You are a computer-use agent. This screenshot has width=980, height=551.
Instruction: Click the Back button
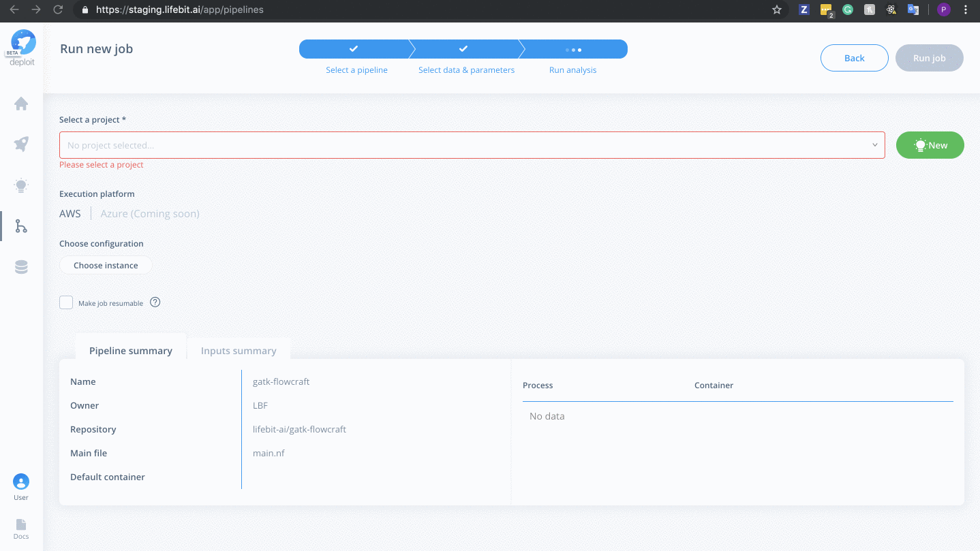pyautogui.click(x=855, y=58)
